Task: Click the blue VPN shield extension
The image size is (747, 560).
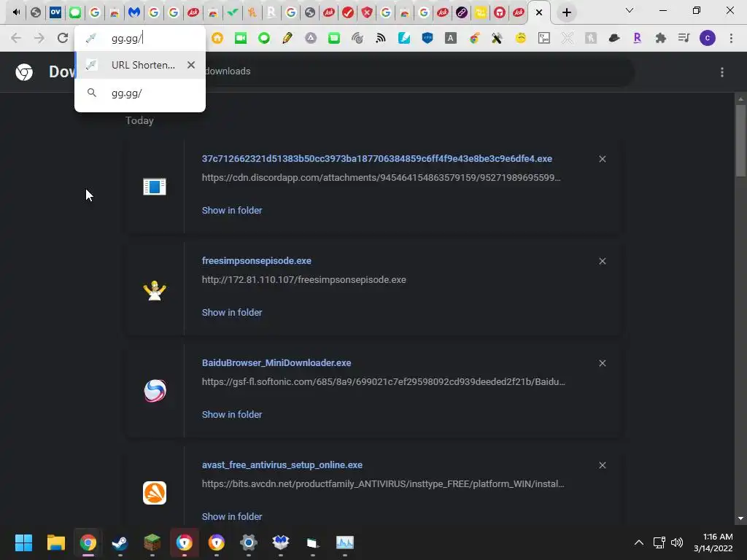Action: (427, 38)
